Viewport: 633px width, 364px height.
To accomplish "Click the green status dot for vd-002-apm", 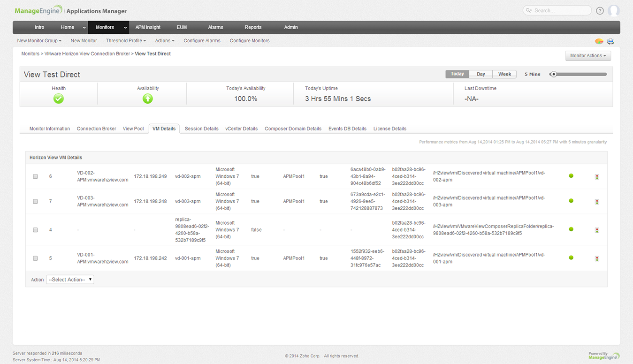I will click(x=571, y=176).
